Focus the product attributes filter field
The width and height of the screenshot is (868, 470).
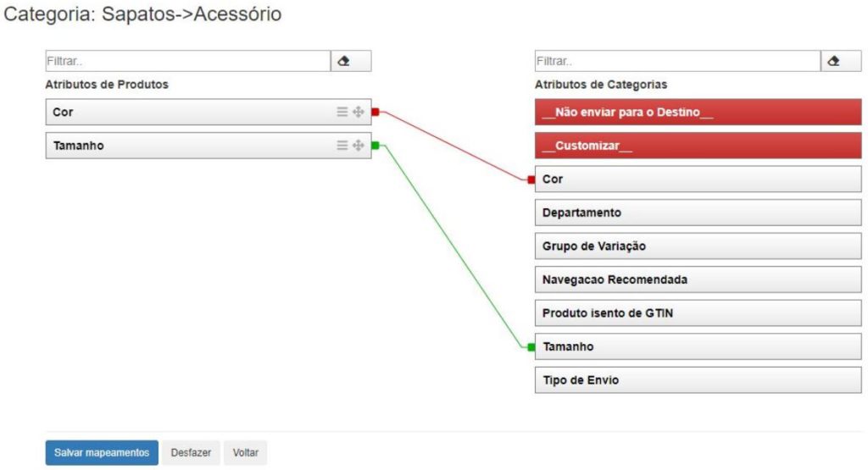[x=187, y=61]
